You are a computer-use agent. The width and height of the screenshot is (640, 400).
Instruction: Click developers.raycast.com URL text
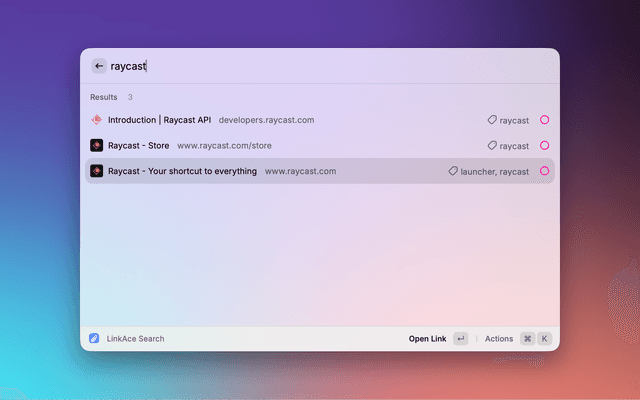click(267, 120)
